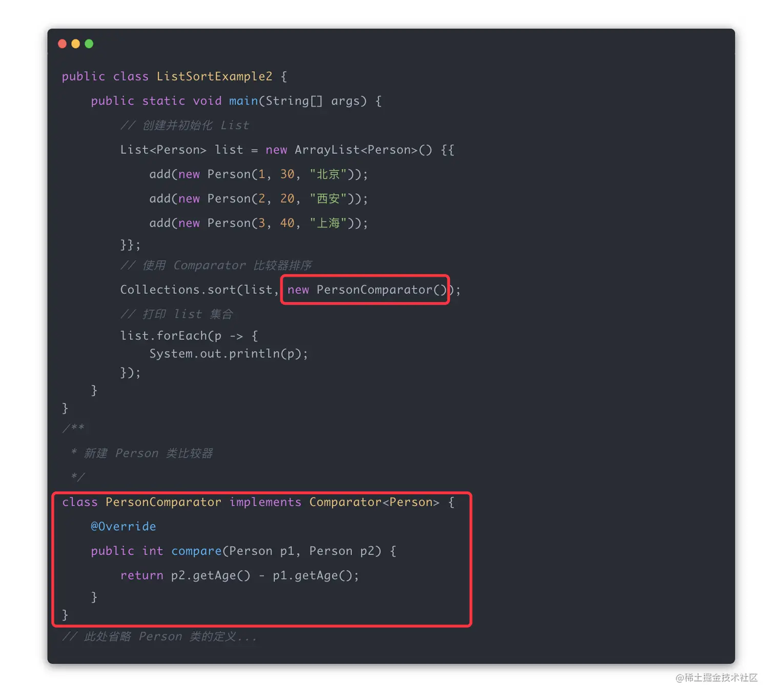Viewport: 775px width, 700px height.
Task: Click the yellow minimize dot
Action: click(x=75, y=44)
